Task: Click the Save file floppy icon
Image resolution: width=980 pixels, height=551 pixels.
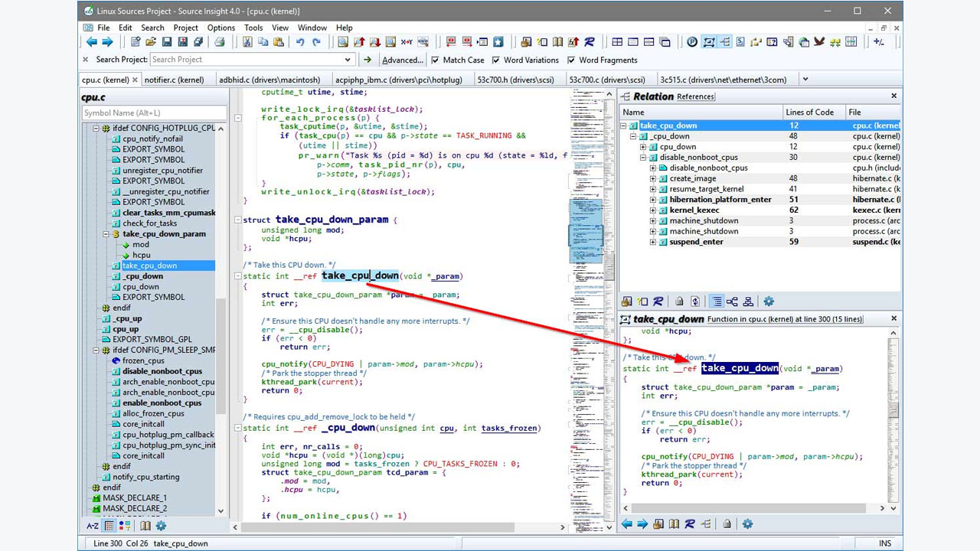Action: click(166, 42)
